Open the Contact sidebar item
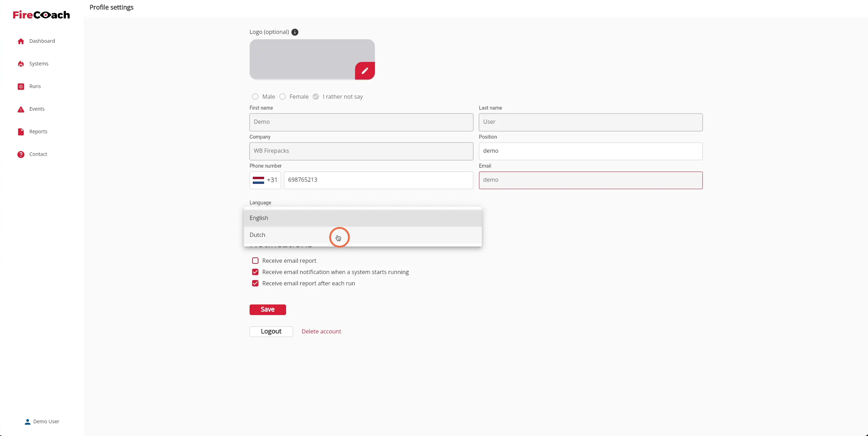The width and height of the screenshot is (868, 436). 38,154
